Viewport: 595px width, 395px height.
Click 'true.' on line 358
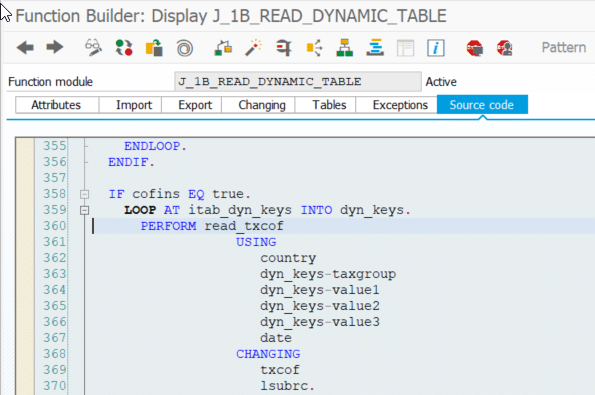click(x=231, y=194)
